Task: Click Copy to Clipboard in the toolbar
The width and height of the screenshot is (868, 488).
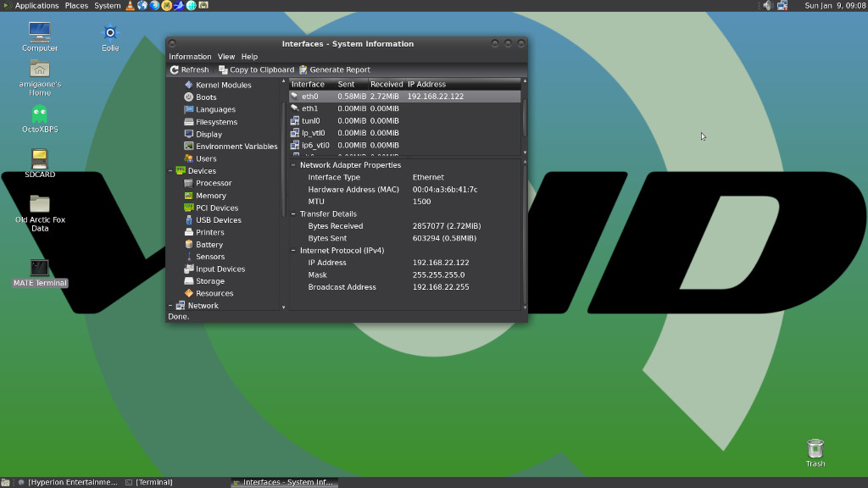Action: click(256, 69)
